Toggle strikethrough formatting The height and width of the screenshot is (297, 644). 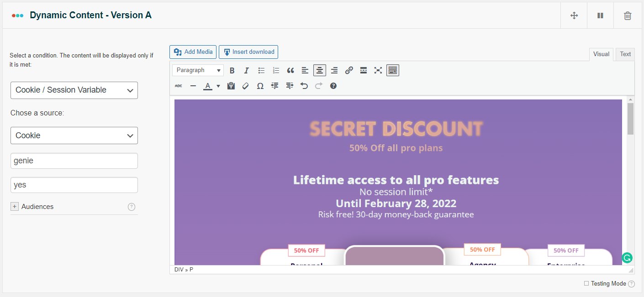(178, 86)
